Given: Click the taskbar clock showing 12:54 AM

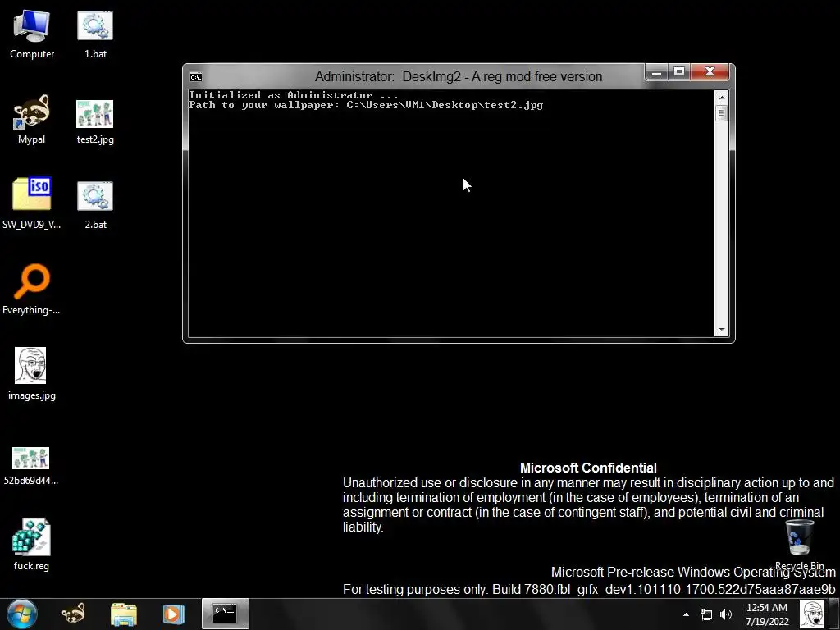Looking at the screenshot, I should tap(767, 614).
